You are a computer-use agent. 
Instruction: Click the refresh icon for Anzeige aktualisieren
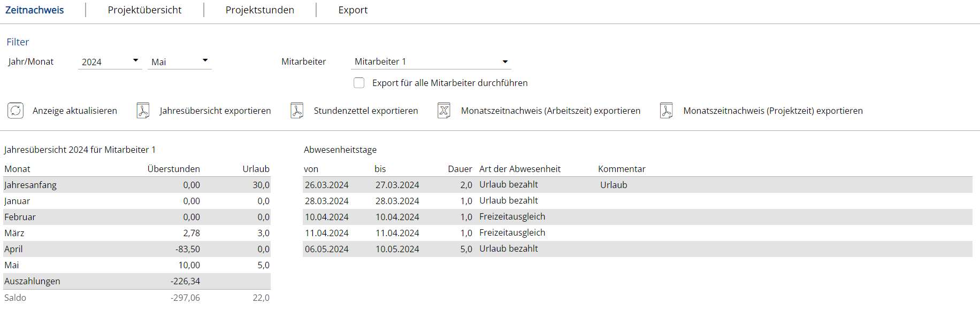16,111
